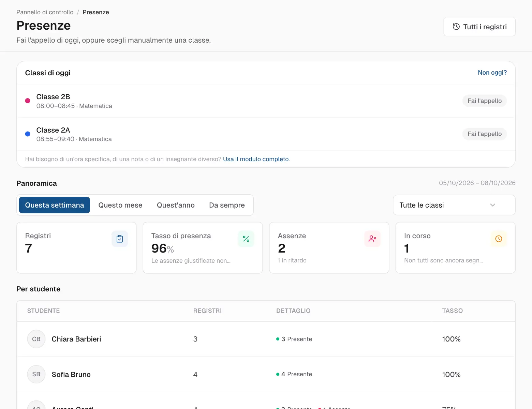Click the Classe 2B row title
The width and height of the screenshot is (532, 409).
tap(53, 97)
